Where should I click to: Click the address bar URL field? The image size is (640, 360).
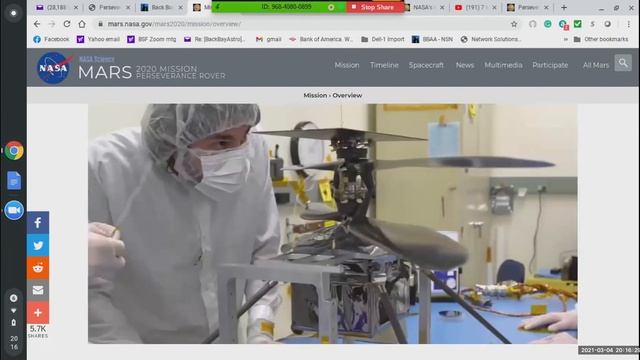pos(302,24)
